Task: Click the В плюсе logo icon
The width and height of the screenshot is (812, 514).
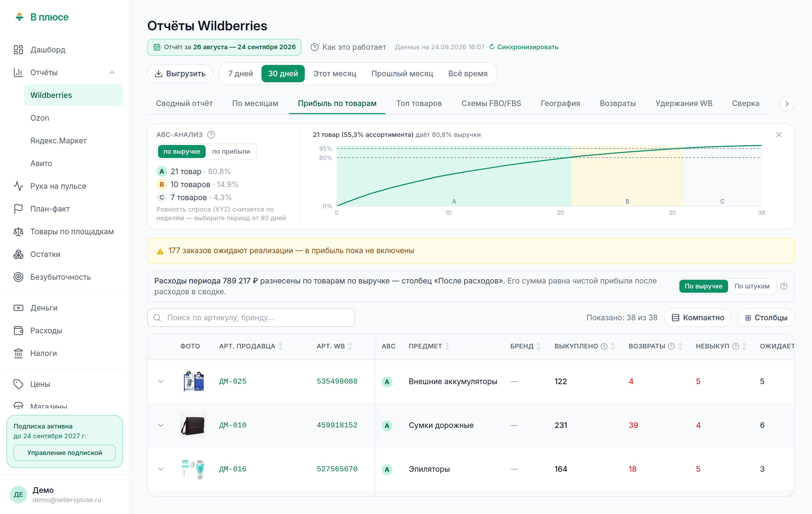Action: (19, 17)
